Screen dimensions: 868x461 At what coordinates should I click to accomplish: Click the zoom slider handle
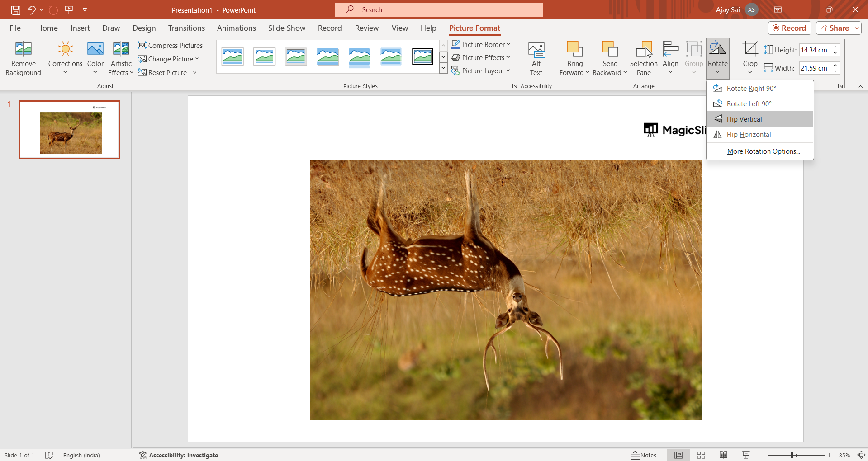tap(792, 455)
